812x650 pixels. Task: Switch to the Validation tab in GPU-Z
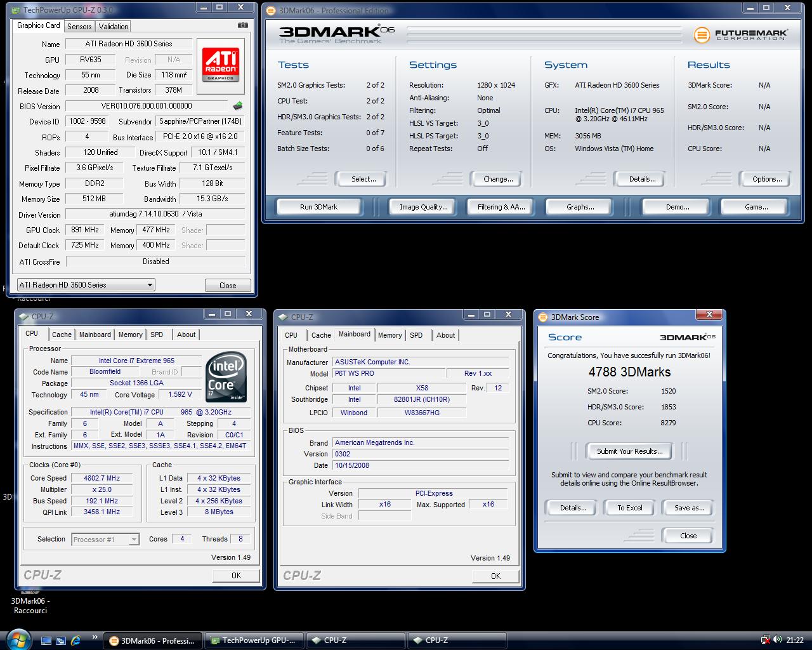114,26
